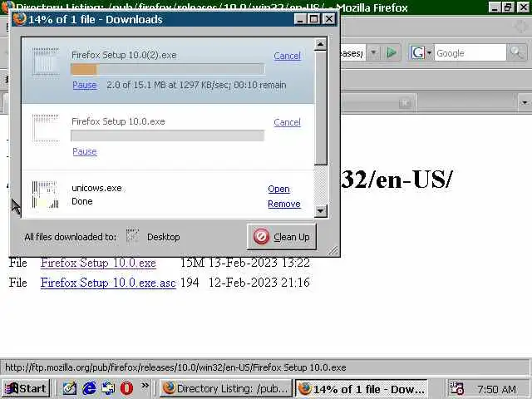This screenshot has height=399, width=532.
Task: Expand the quick launch overflow chevron
Action: tap(145, 386)
